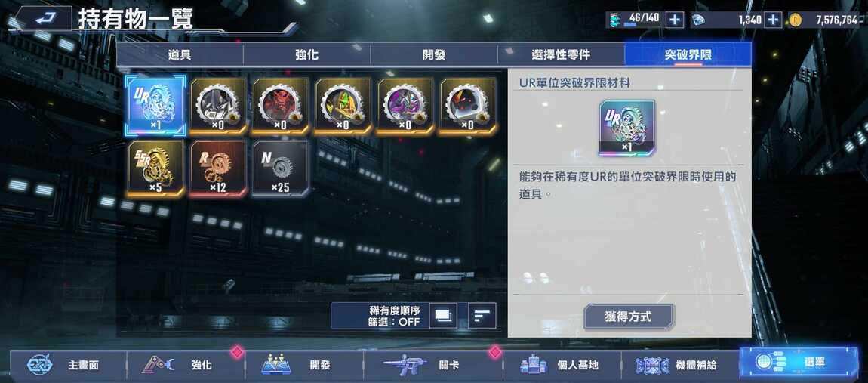
Task: Select the UR limit break material item
Action: pos(155,106)
